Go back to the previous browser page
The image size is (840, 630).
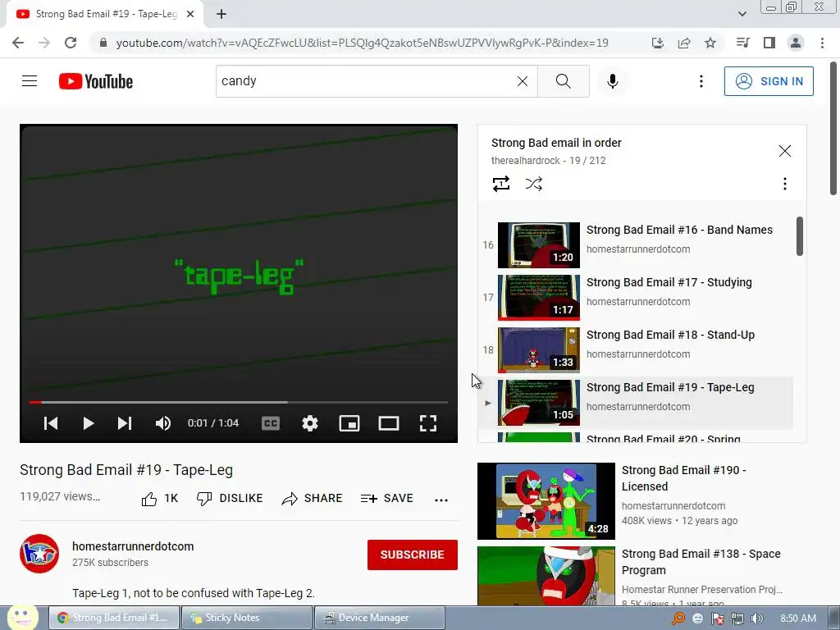tap(18, 43)
